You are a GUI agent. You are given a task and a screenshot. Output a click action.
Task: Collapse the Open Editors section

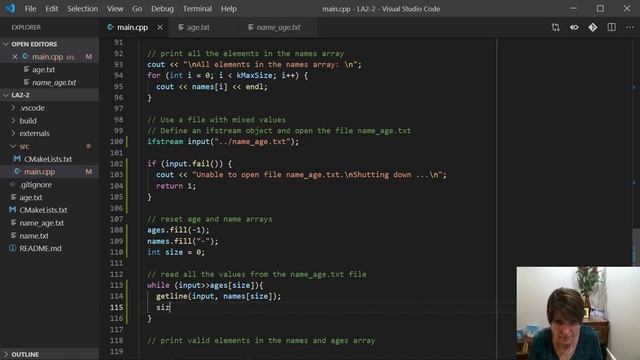pos(49,44)
